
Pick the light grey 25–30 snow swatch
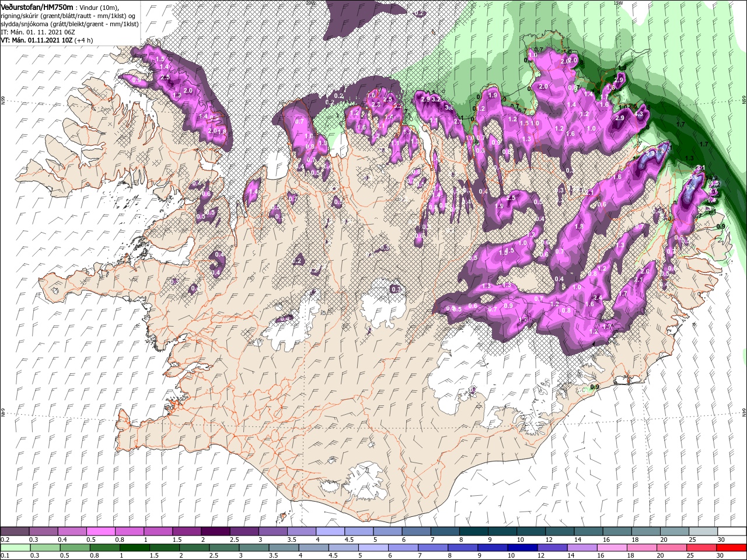pos(702,531)
